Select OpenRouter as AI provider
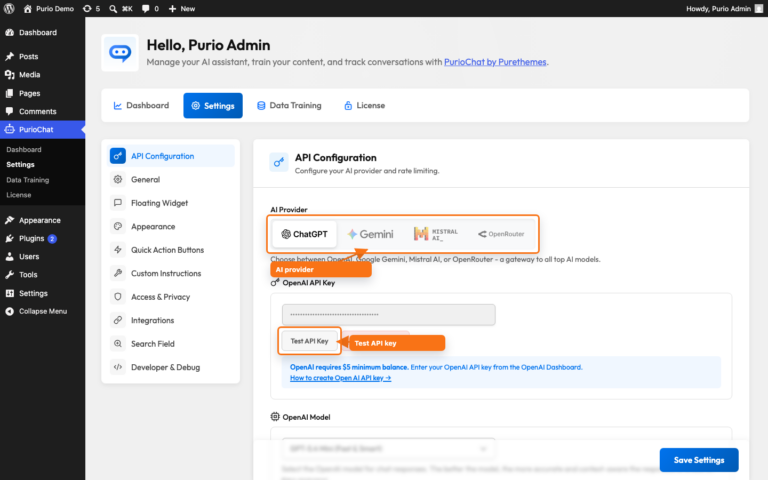Image resolution: width=768 pixels, height=480 pixels. (x=501, y=234)
